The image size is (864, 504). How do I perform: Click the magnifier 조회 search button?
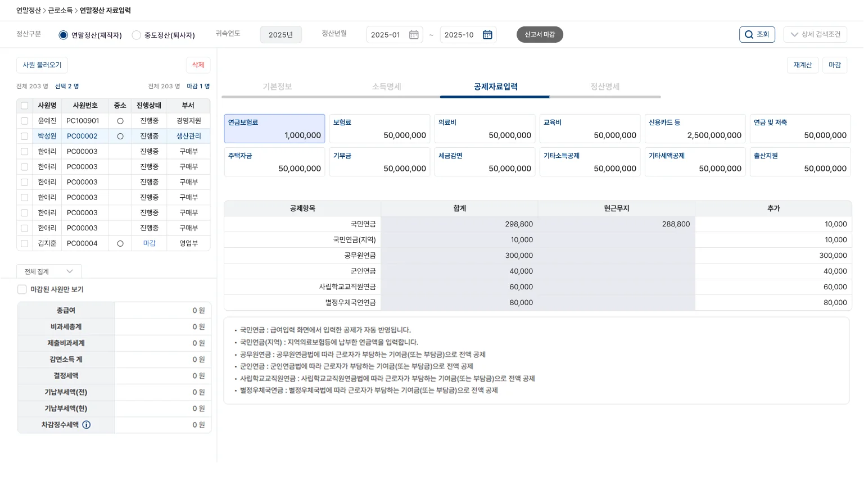point(757,34)
